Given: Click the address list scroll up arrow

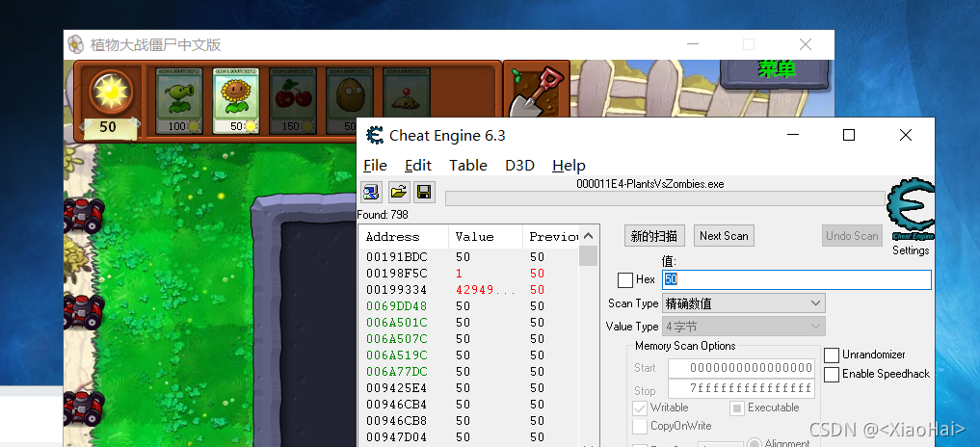Looking at the screenshot, I should click(x=588, y=236).
